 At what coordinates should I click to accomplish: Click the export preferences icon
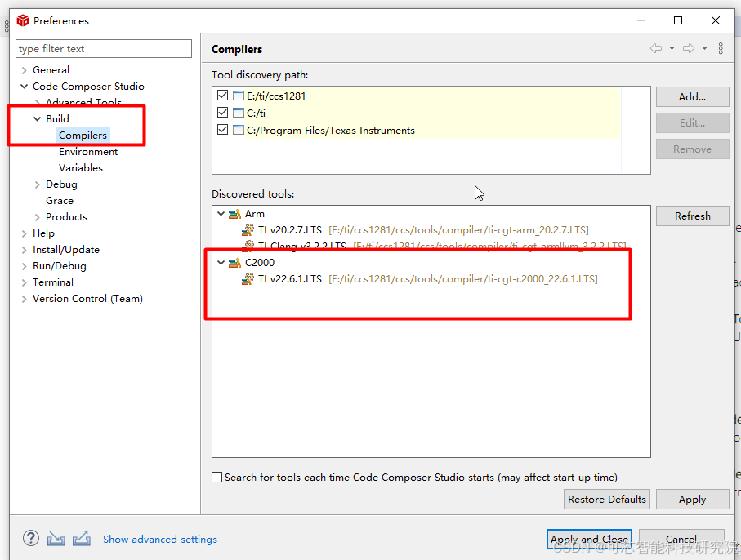click(x=81, y=538)
